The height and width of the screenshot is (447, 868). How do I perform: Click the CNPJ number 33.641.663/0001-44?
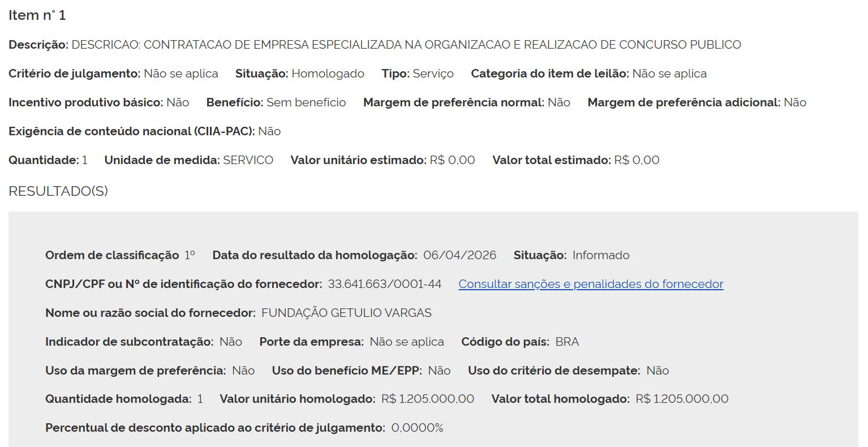pyautogui.click(x=385, y=284)
